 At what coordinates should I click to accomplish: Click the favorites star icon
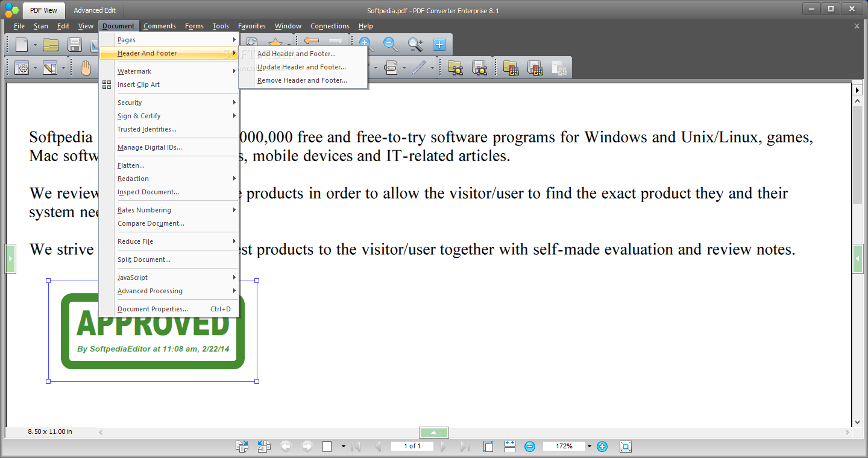[275, 44]
